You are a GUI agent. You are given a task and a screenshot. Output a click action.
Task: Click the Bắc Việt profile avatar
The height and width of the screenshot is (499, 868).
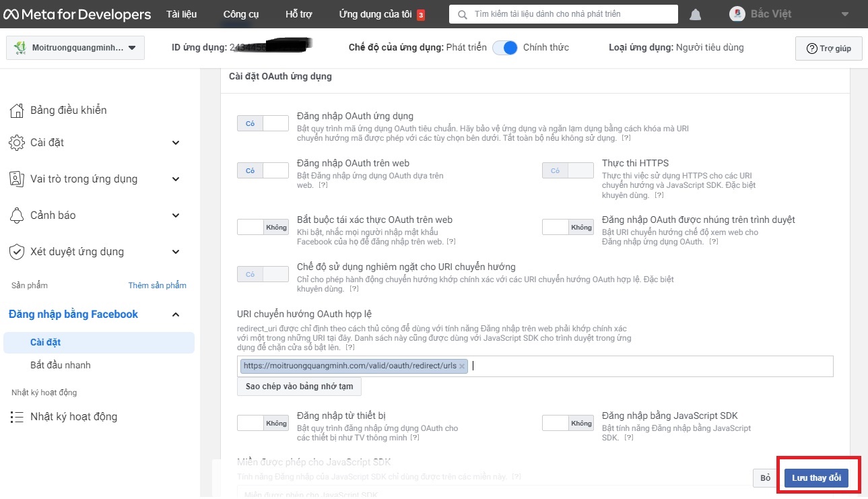click(x=737, y=14)
